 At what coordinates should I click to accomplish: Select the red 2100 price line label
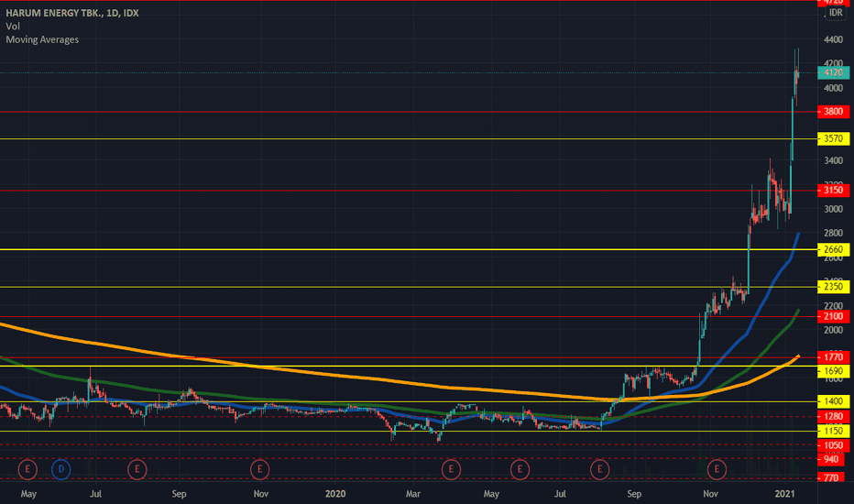point(833,316)
